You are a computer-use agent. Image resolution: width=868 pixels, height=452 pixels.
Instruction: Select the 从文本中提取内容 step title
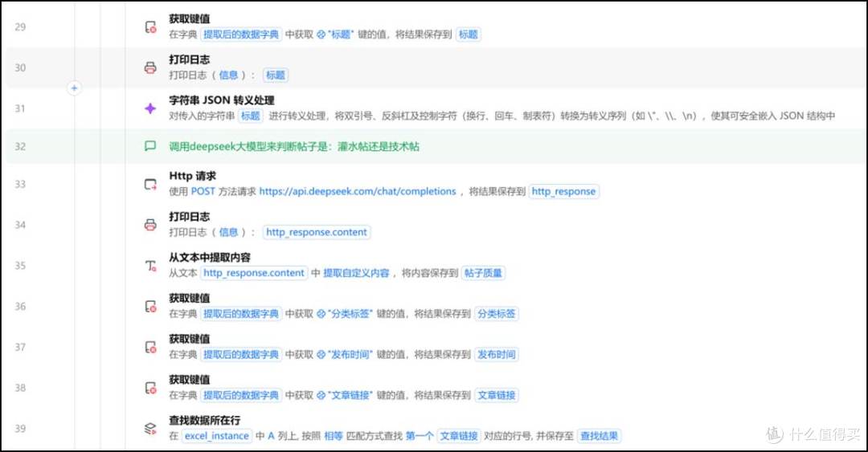click(x=210, y=257)
